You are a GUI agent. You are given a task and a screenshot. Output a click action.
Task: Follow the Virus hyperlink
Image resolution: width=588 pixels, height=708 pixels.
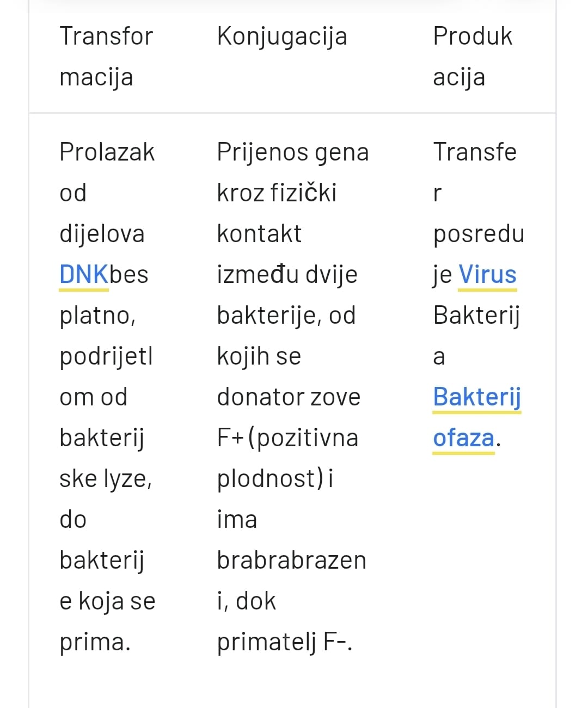(487, 274)
